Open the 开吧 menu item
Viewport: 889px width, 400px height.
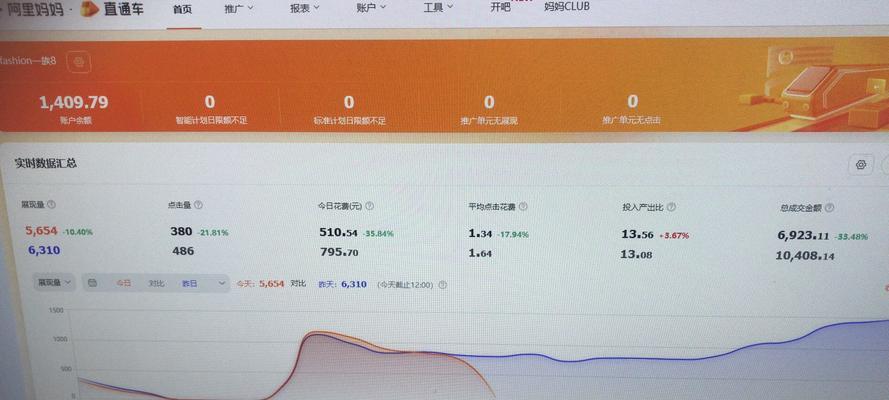point(500,7)
